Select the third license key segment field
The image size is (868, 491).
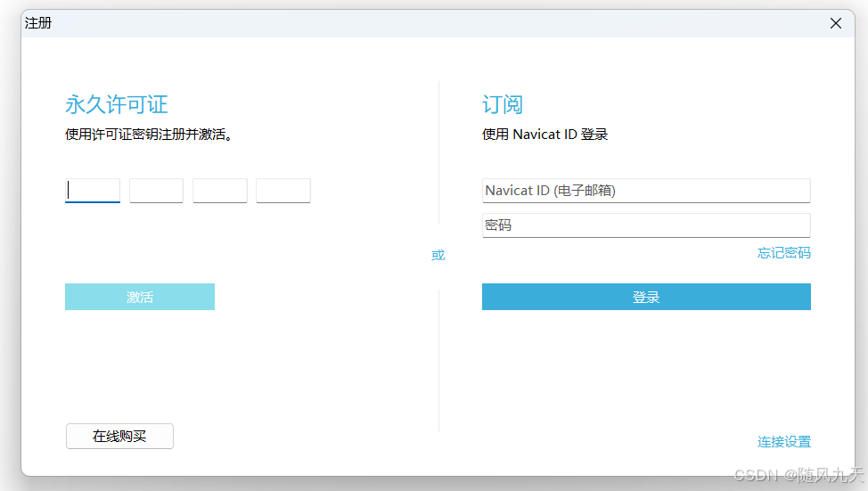coord(220,191)
